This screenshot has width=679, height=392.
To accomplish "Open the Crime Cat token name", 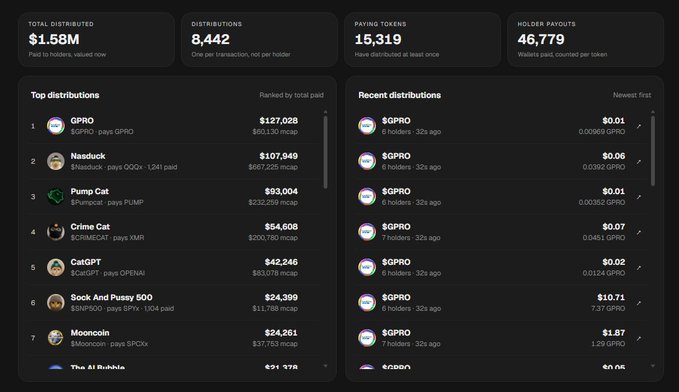I will tap(90, 227).
